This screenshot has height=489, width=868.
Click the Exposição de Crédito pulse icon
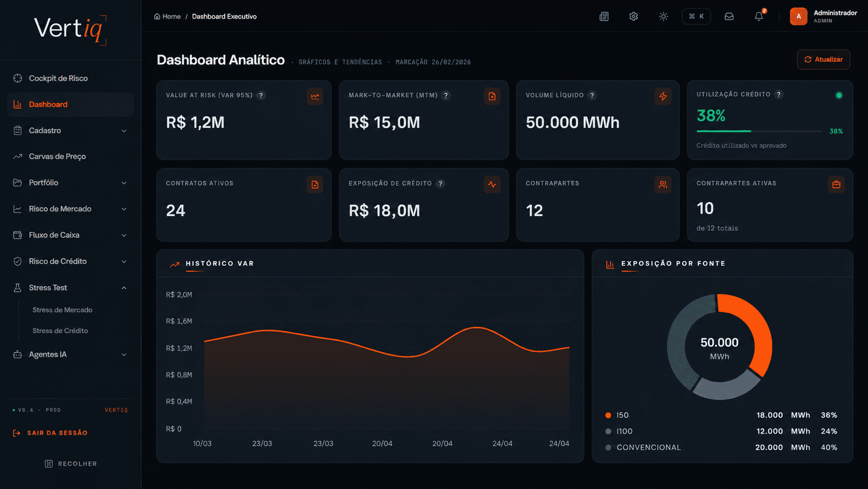point(492,184)
